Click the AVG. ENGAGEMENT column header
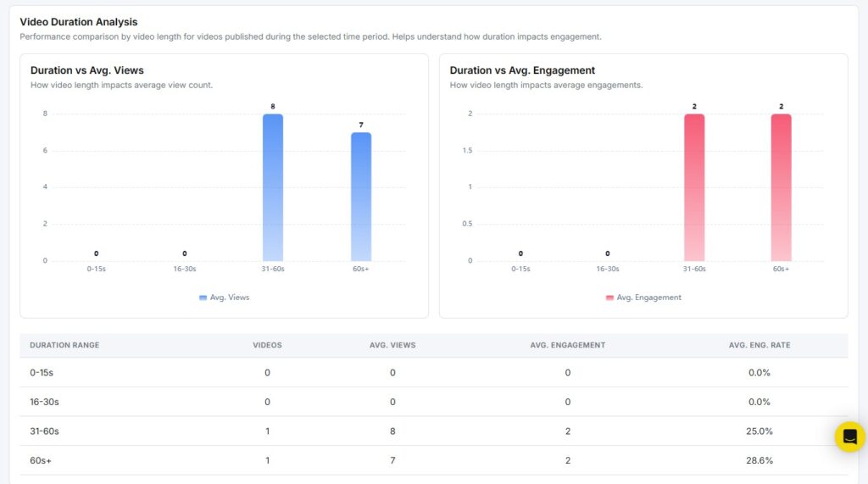This screenshot has width=868, height=484. click(568, 345)
